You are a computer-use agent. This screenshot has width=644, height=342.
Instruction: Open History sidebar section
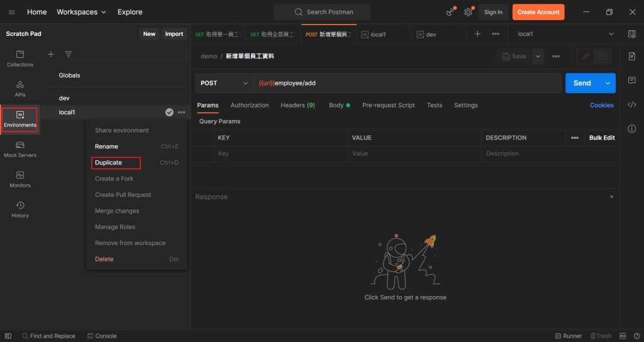20,210
